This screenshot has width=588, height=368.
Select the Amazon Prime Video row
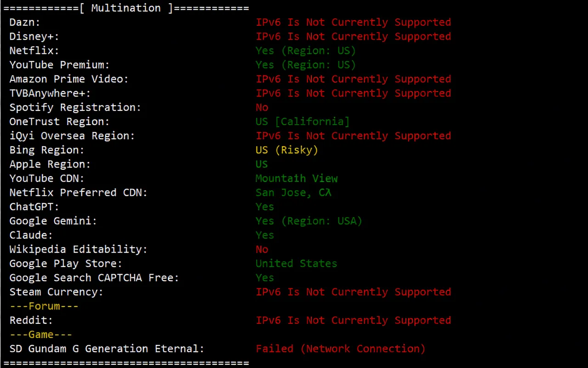(x=68, y=79)
